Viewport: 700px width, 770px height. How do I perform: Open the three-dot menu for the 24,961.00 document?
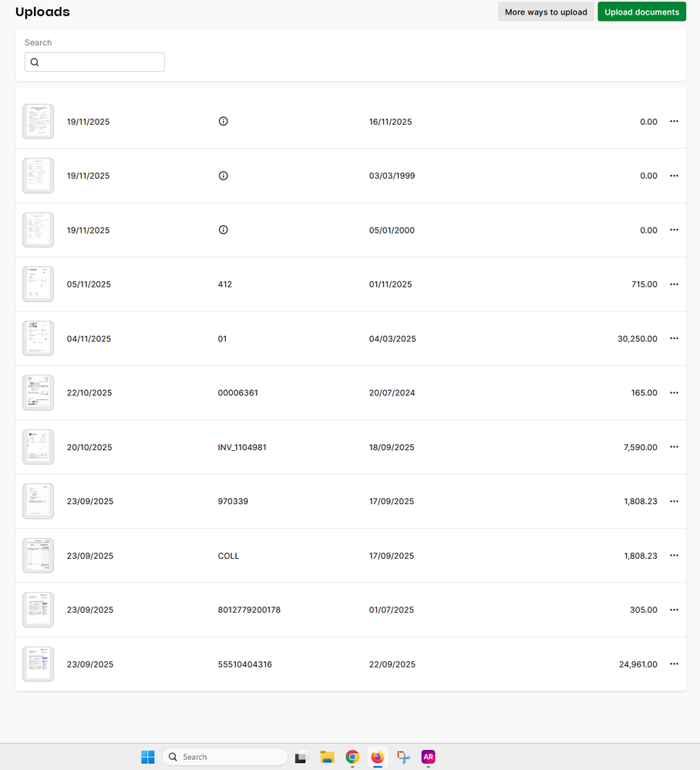point(674,664)
